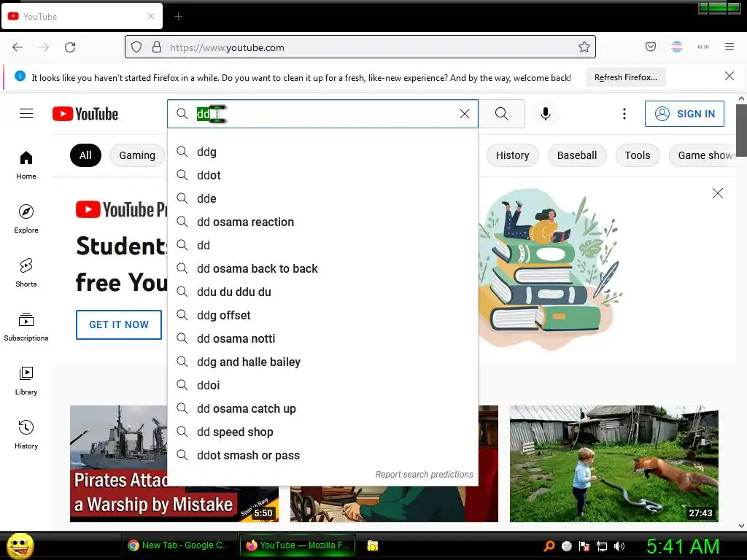Image resolution: width=747 pixels, height=560 pixels.
Task: Open a new browser tab
Action: [x=178, y=17]
